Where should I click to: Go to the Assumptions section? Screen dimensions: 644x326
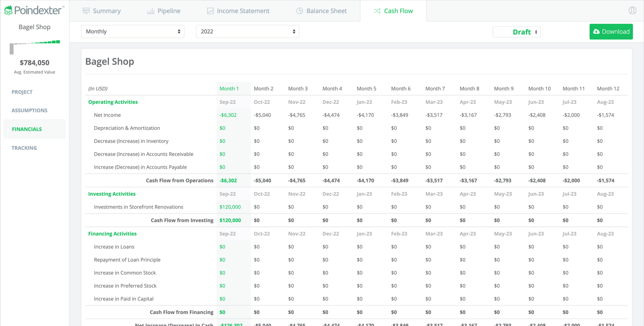pos(29,111)
